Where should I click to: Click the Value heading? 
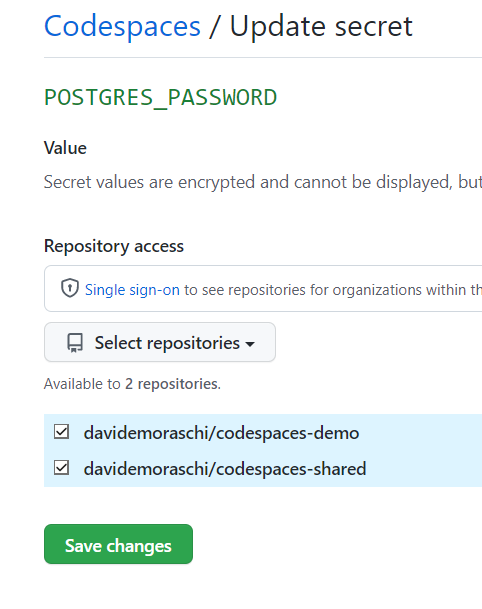[x=65, y=148]
